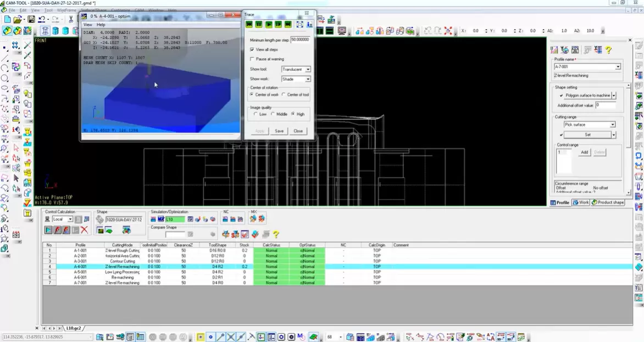Click the Save file icon in toolbar
644x342 pixels.
tap(31, 19)
